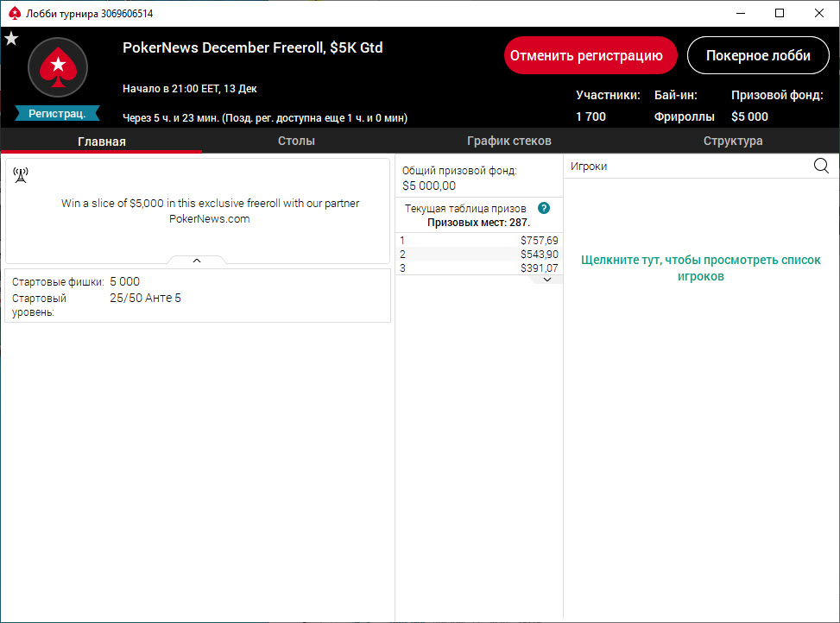Click the freeroll description text
Screen dimensions: 840x623
(x=210, y=211)
